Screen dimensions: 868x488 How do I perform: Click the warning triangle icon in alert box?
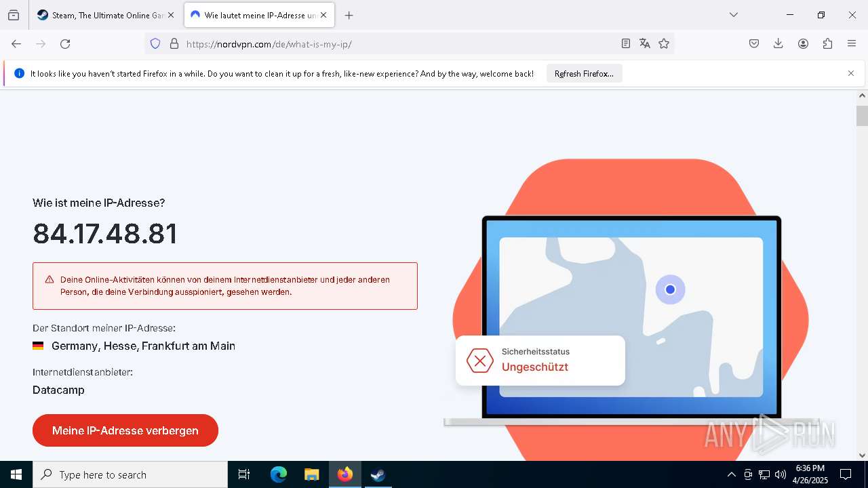point(50,279)
